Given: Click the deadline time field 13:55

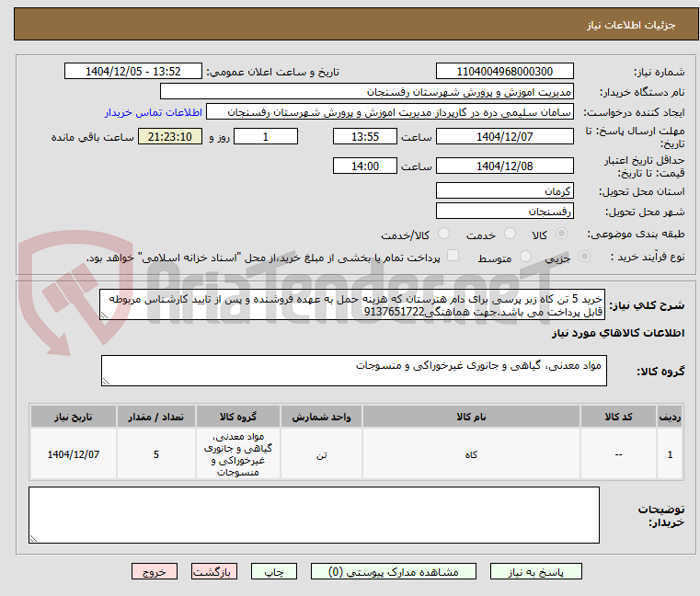Looking at the screenshot, I should click(x=365, y=136).
